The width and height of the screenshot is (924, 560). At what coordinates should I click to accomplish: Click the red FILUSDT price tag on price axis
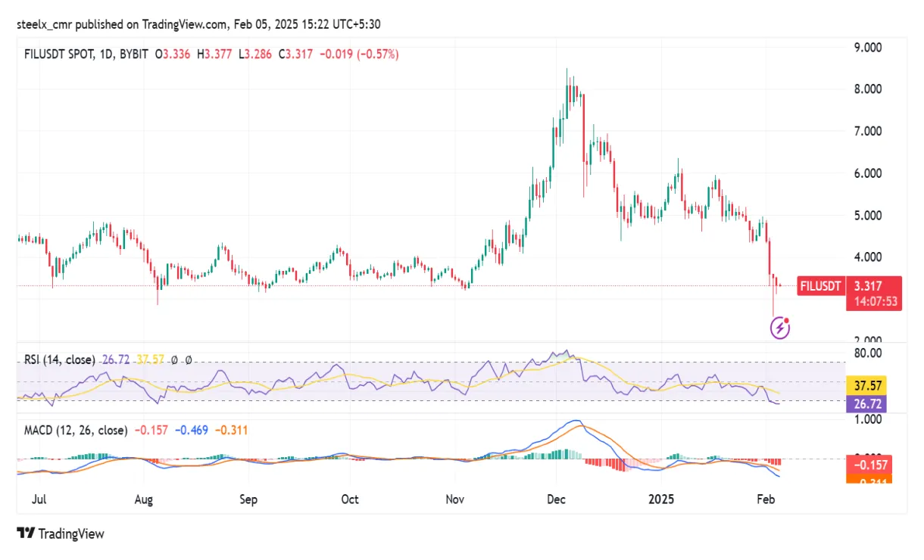(x=820, y=286)
